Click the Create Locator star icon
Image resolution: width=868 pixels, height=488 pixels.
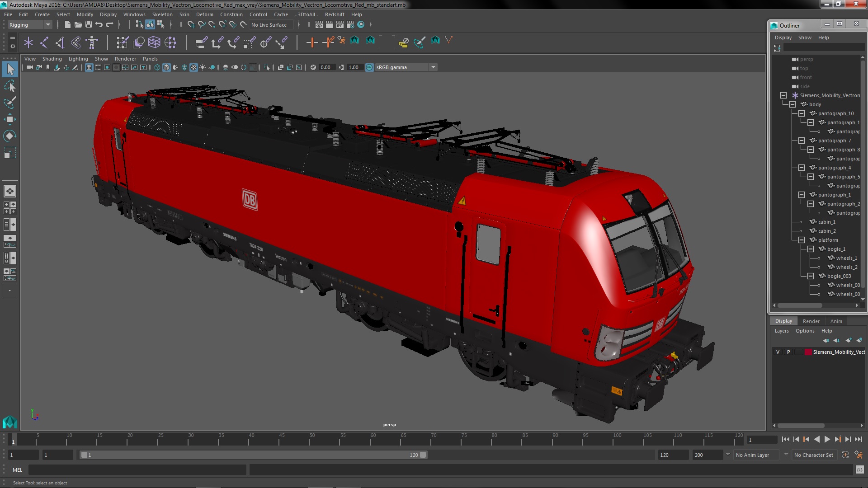[28, 42]
